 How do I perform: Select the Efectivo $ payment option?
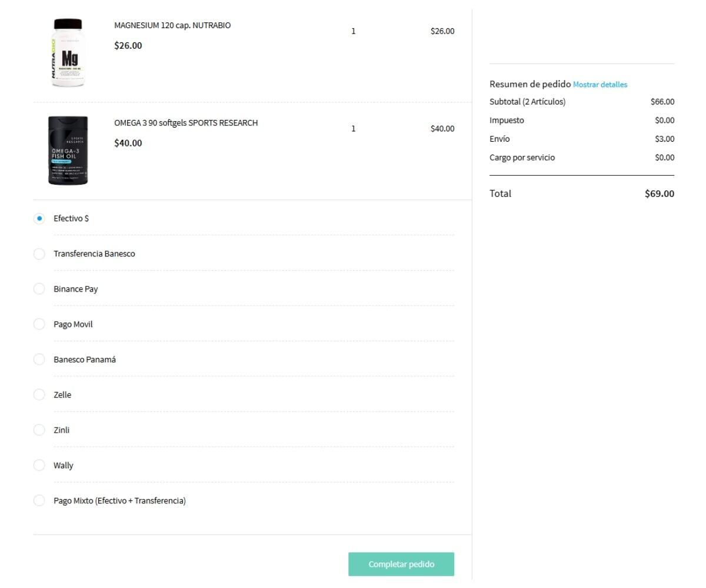(39, 219)
